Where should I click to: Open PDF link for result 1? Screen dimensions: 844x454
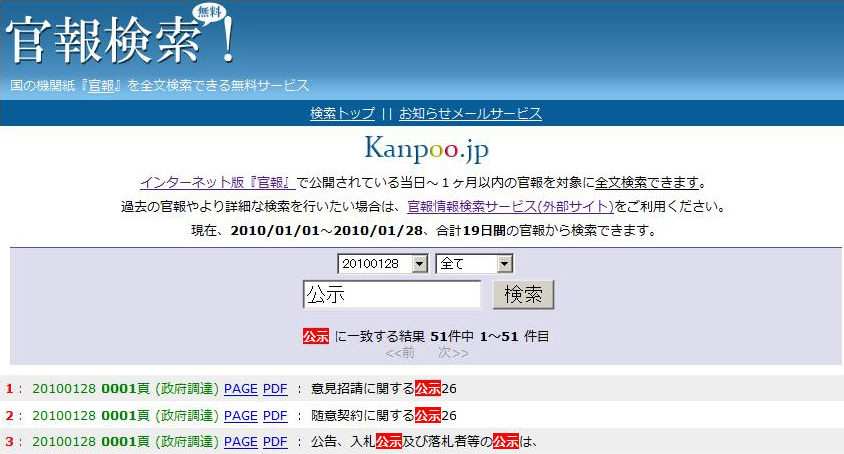pyautogui.click(x=275, y=389)
